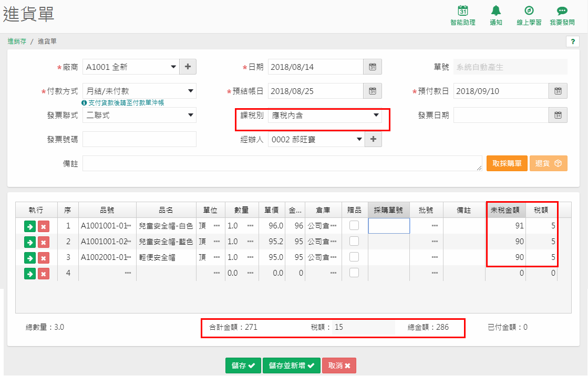This screenshot has height=376, width=588.
Task: Toggle 贈品 checkbox for 兒童安全帽-藍色
Action: pyautogui.click(x=354, y=241)
